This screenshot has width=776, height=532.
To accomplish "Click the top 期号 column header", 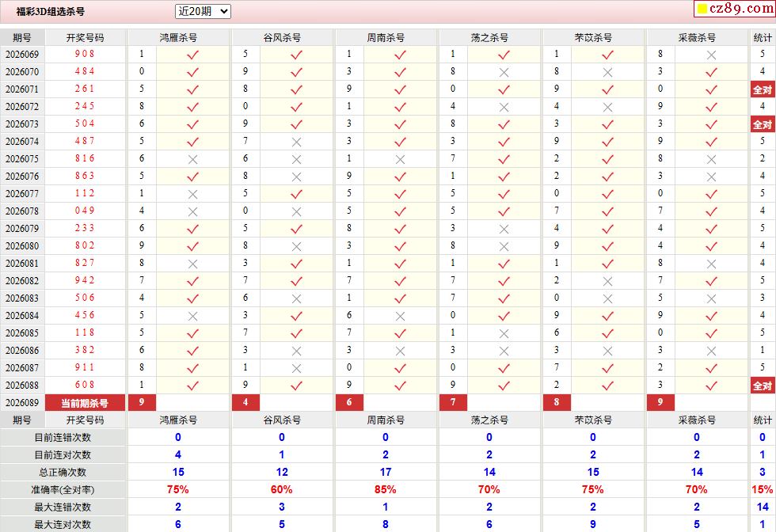I will (x=22, y=38).
